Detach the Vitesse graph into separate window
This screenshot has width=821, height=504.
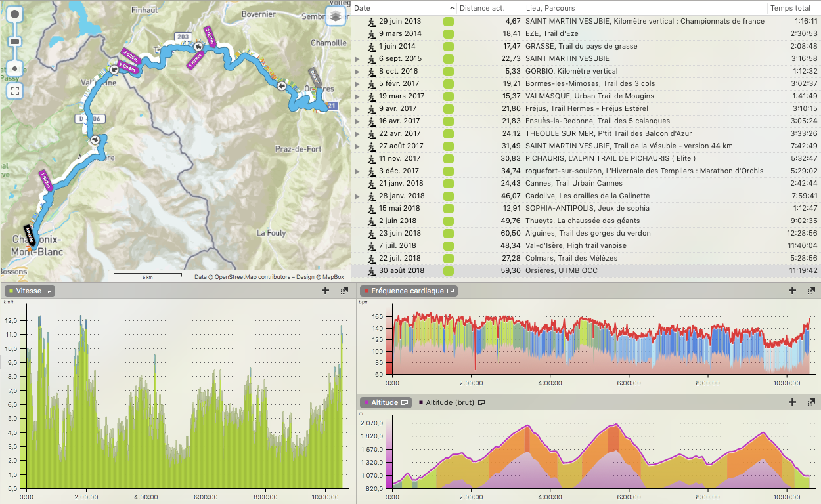click(x=344, y=291)
